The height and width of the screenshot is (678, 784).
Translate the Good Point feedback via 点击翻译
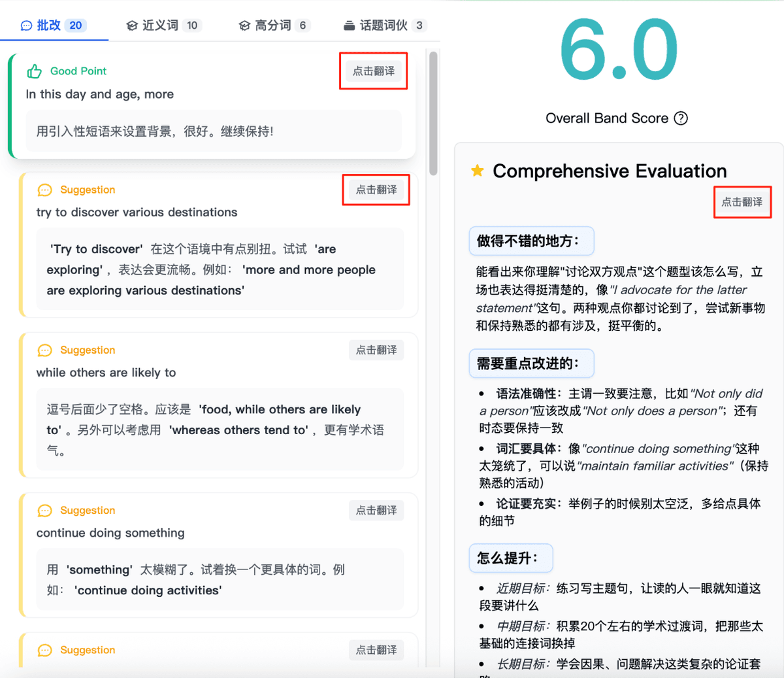(x=373, y=71)
